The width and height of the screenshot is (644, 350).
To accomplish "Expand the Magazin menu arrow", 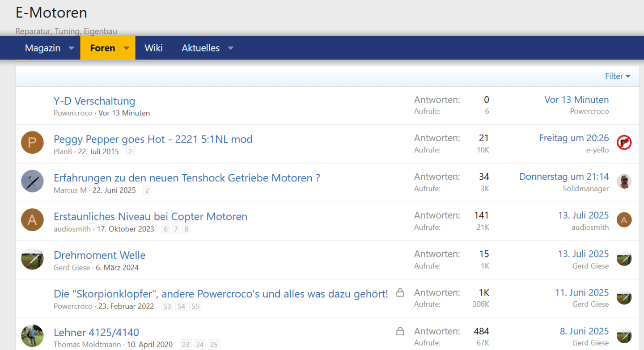I will pyautogui.click(x=72, y=48).
